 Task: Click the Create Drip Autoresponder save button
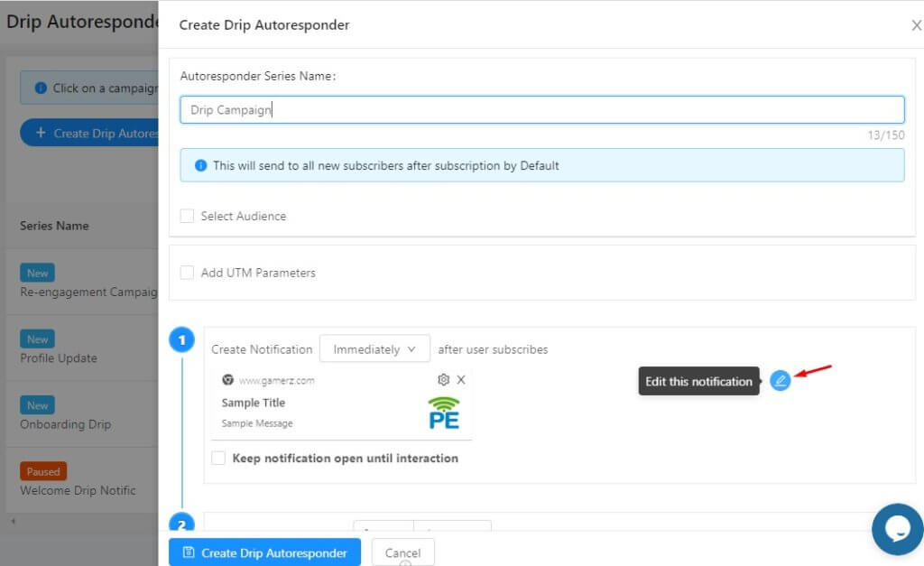coord(264,552)
